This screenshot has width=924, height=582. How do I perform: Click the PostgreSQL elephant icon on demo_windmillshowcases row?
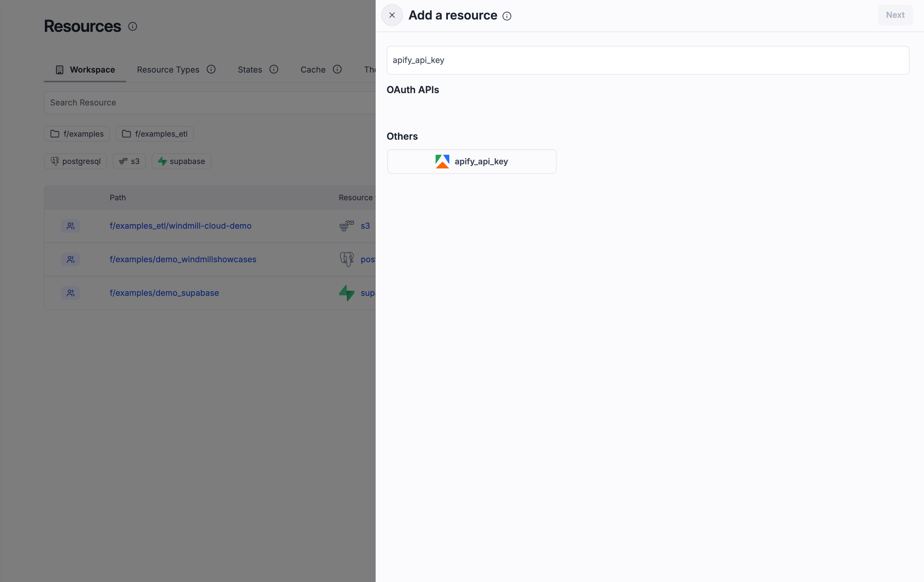point(346,259)
